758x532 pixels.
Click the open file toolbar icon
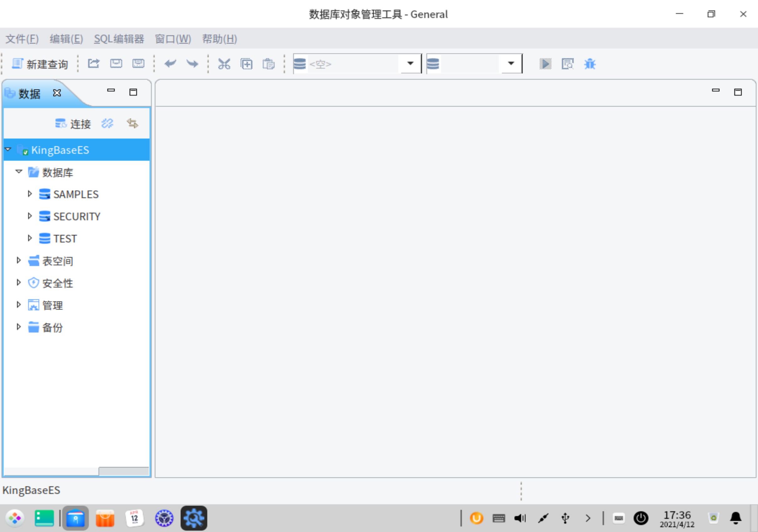(x=93, y=63)
